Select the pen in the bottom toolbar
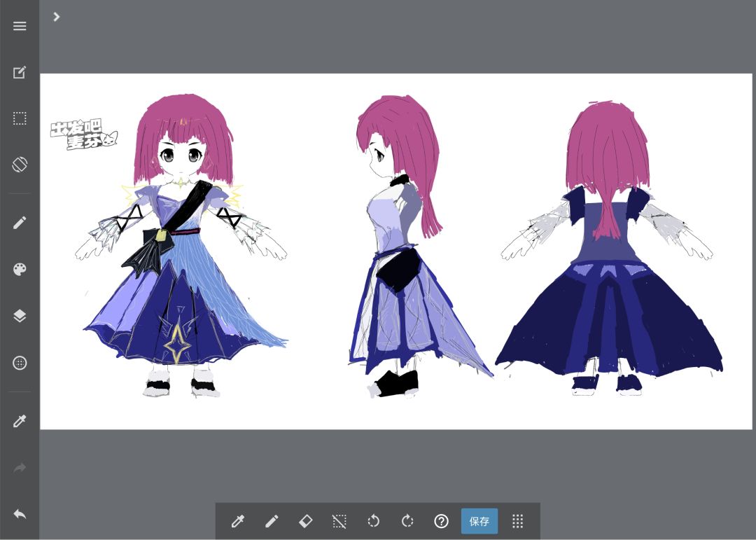 click(x=272, y=521)
